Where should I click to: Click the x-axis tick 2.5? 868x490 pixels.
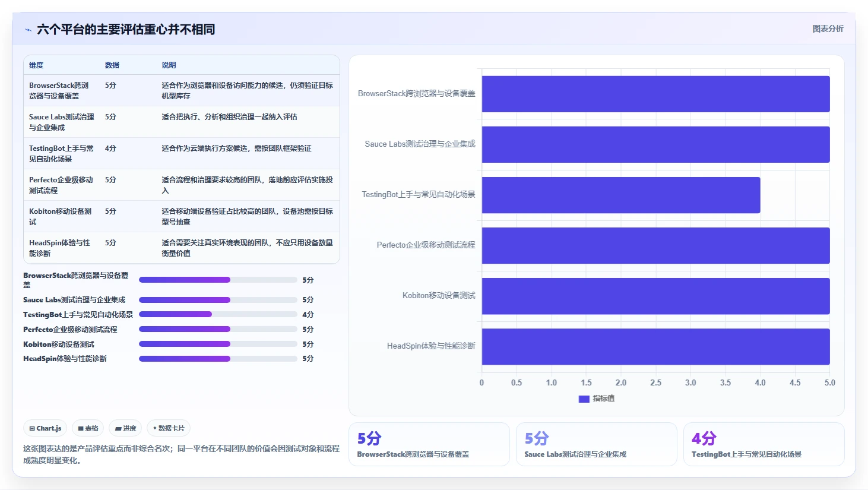pos(655,383)
